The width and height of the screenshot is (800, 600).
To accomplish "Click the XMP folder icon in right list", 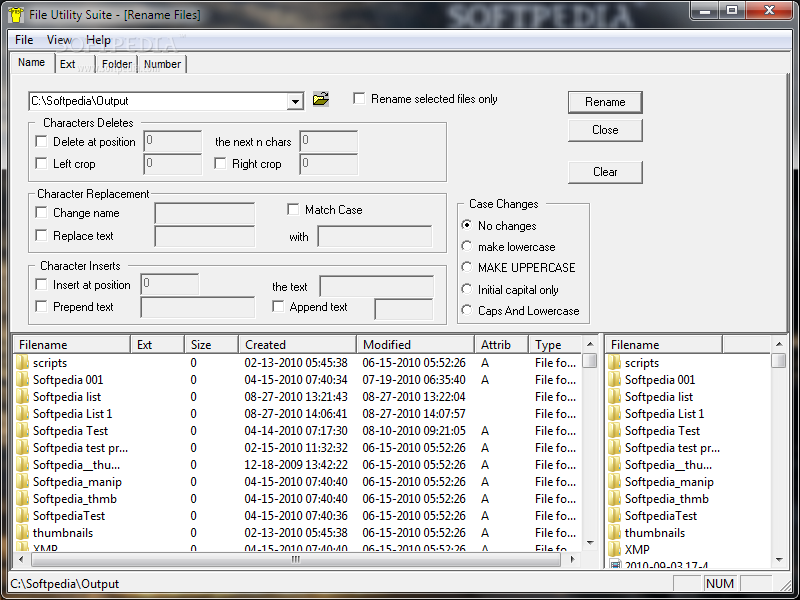I will [x=614, y=549].
